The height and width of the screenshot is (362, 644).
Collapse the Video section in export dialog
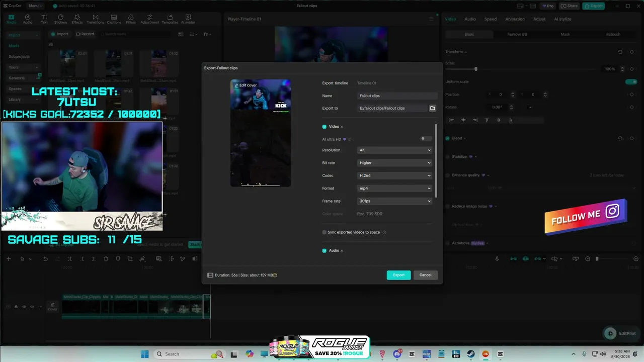coord(342,127)
